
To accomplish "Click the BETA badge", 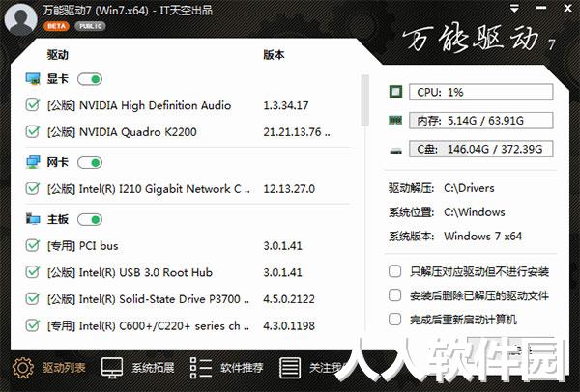I will (56, 26).
